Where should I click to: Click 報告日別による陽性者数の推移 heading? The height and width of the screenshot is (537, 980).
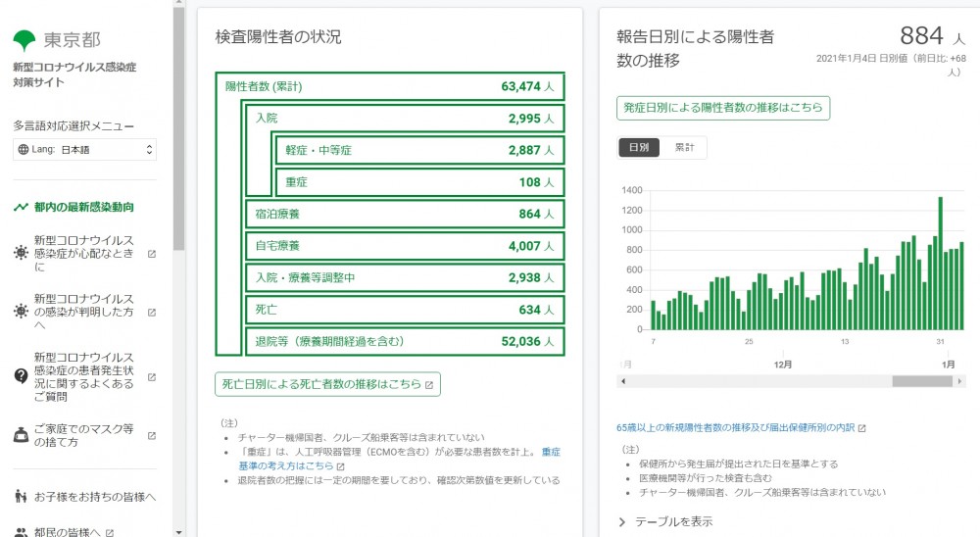click(x=695, y=49)
